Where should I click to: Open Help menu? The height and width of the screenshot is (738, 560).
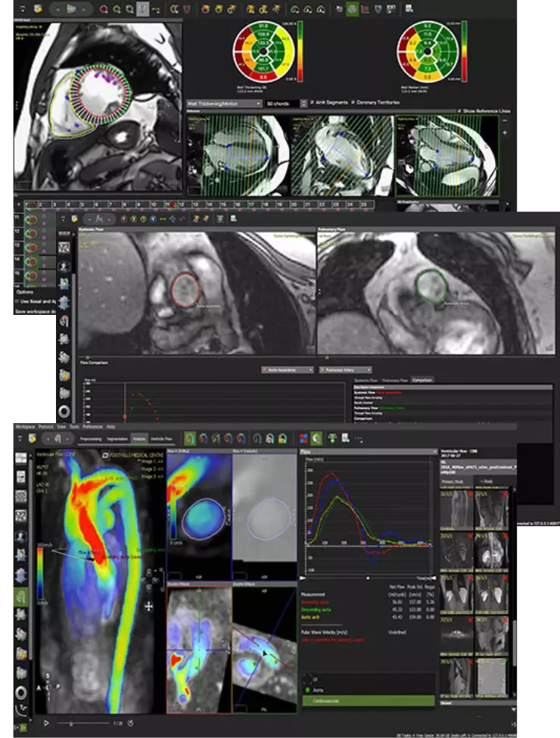coord(110,427)
